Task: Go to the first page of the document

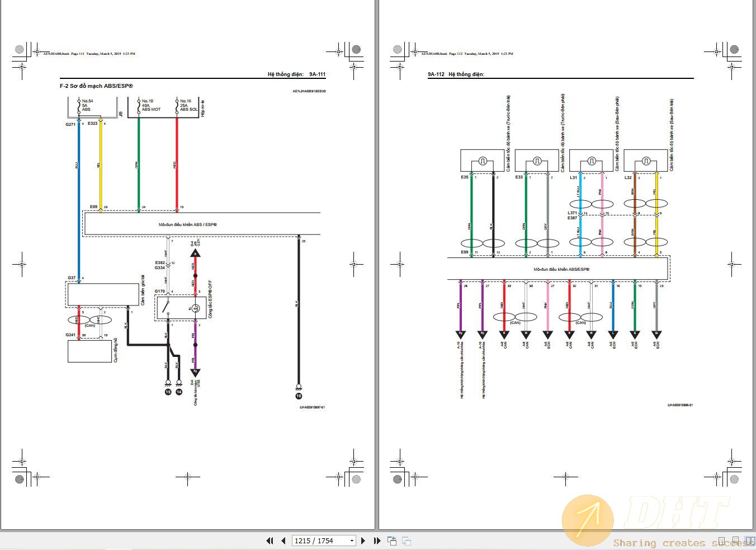Action: tap(270, 540)
